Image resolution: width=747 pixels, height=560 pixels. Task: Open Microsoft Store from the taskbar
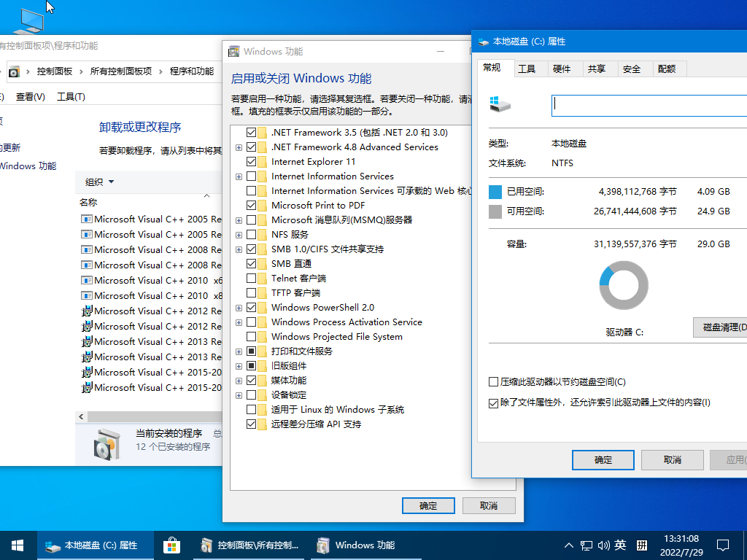(171, 545)
